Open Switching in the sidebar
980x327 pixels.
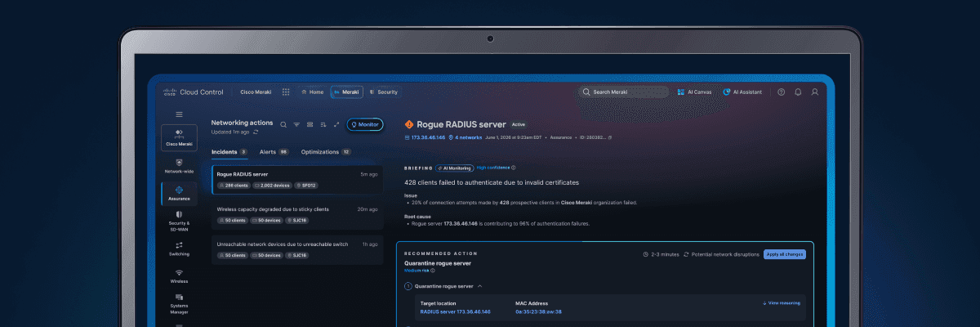179,249
